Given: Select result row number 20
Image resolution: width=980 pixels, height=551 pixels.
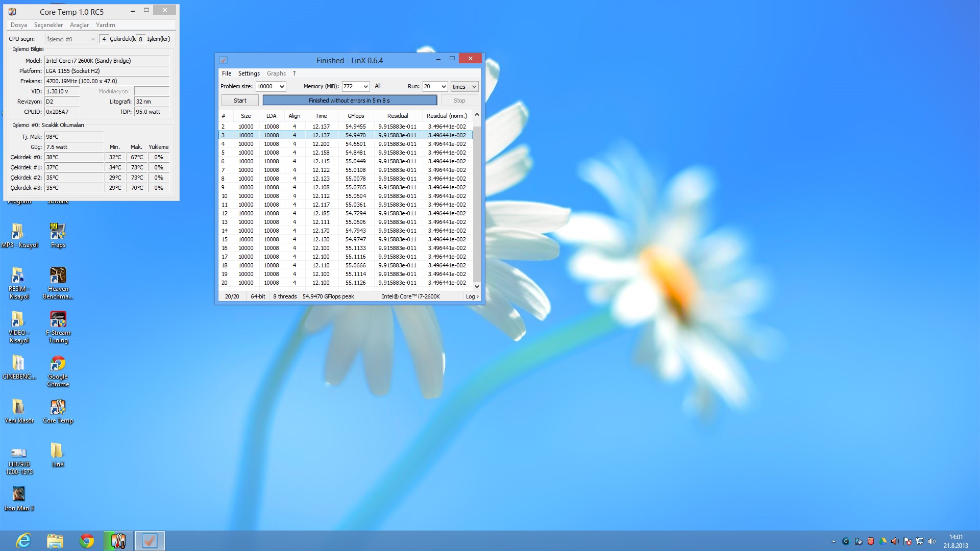Looking at the screenshot, I should (346, 283).
